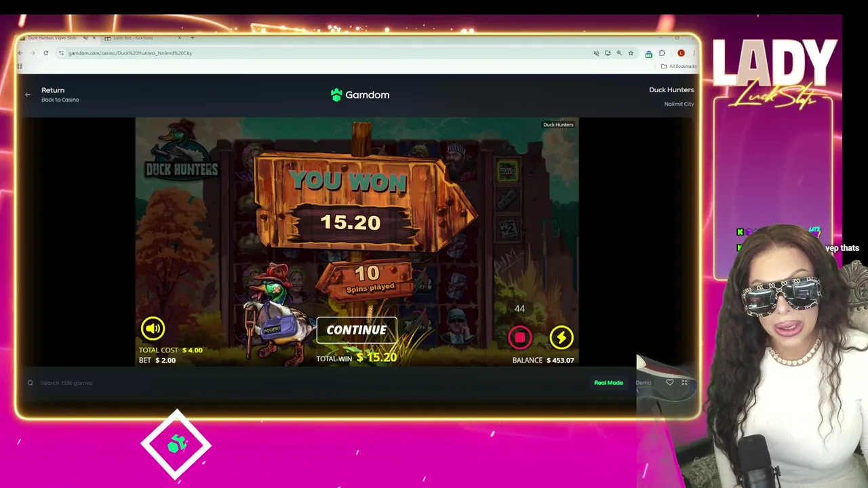Click the CONTINUE button on the win screen
This screenshot has width=868, height=488.
click(x=357, y=330)
